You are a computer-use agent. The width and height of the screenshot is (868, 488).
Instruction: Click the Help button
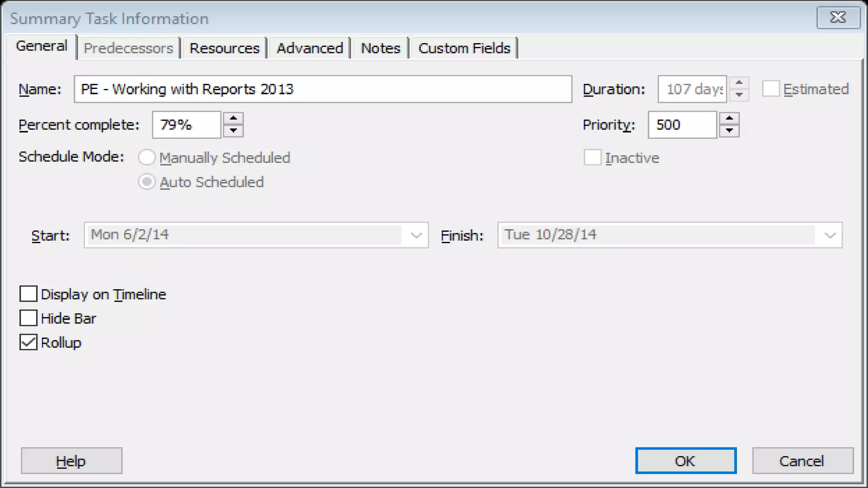point(71,460)
